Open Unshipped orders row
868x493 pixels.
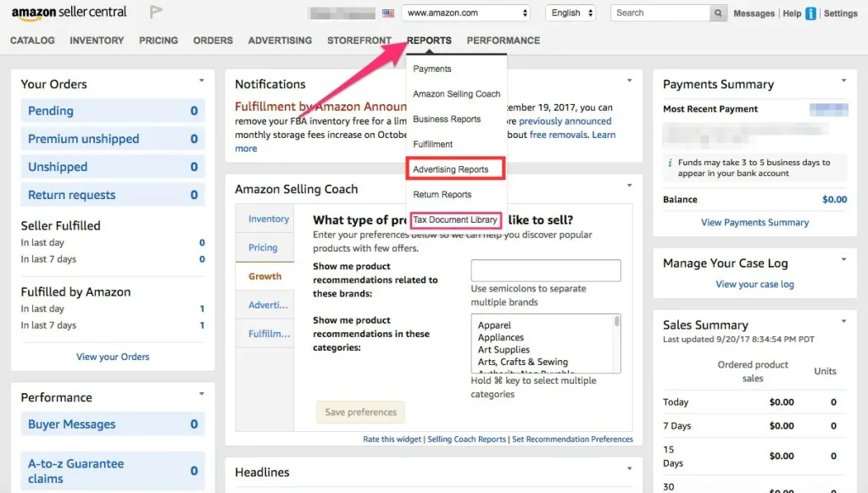click(x=113, y=167)
